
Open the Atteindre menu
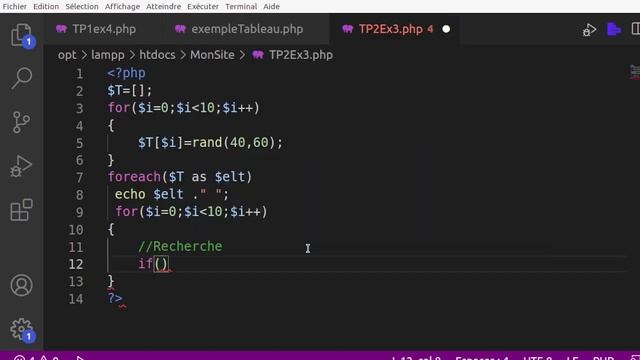[x=163, y=7]
